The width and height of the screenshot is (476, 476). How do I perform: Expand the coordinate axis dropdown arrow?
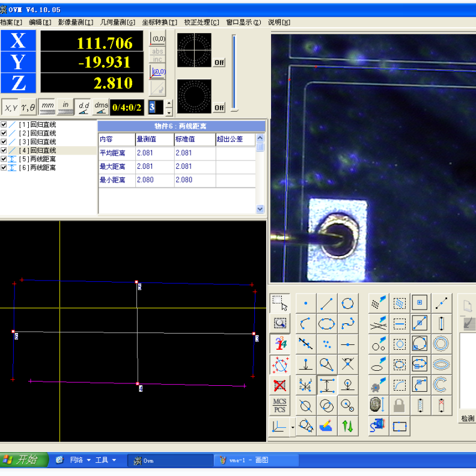click(292, 427)
